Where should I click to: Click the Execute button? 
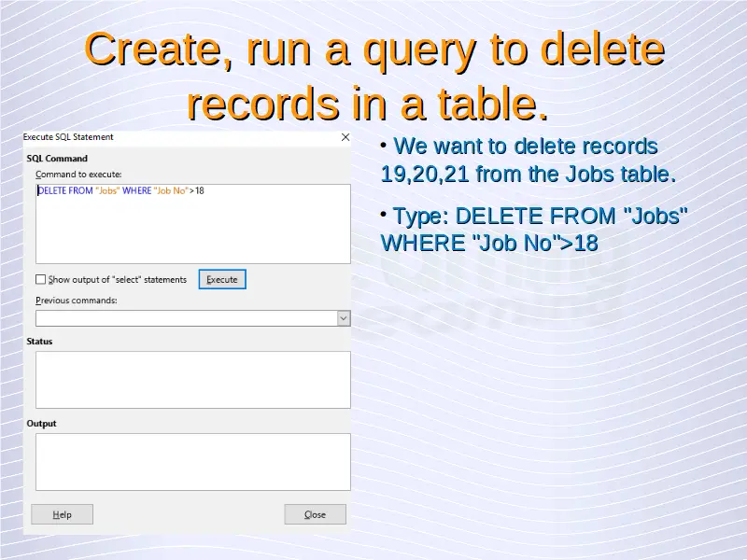tap(222, 279)
